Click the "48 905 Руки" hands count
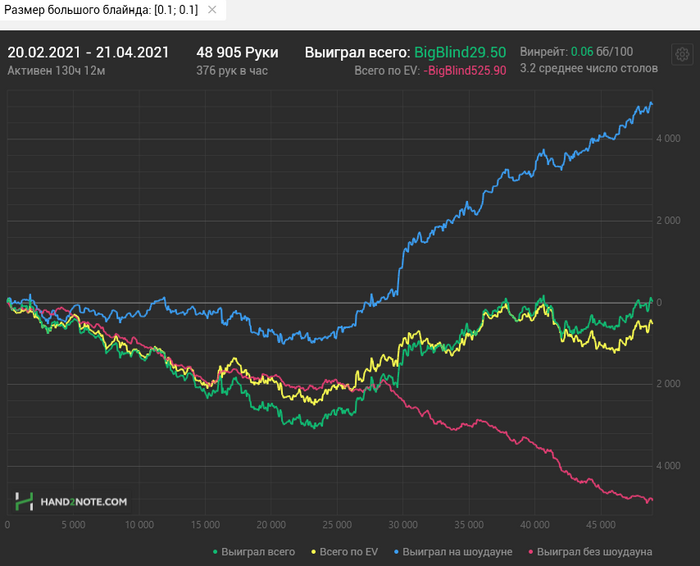This screenshot has height=566, width=700. [237, 52]
